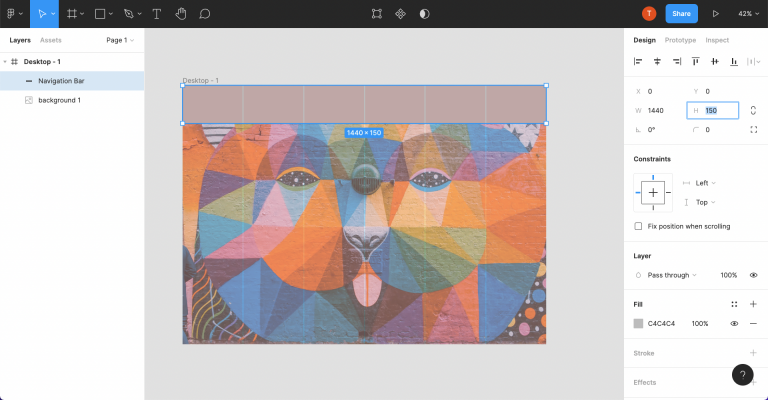768x400 pixels.
Task: Switch to the Assets tab
Action: pos(50,40)
